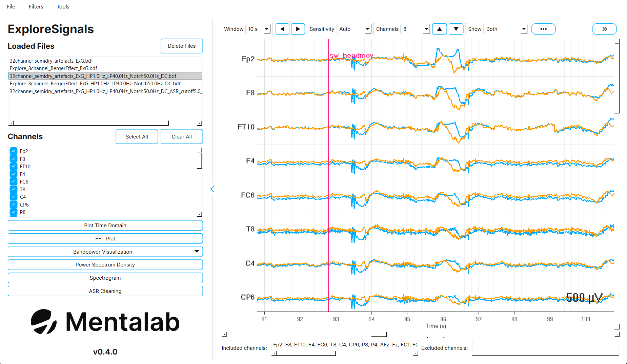Viewport: 627px width, 364px height.
Task: Open the Sensitivity Auto dropdown
Action: point(354,29)
